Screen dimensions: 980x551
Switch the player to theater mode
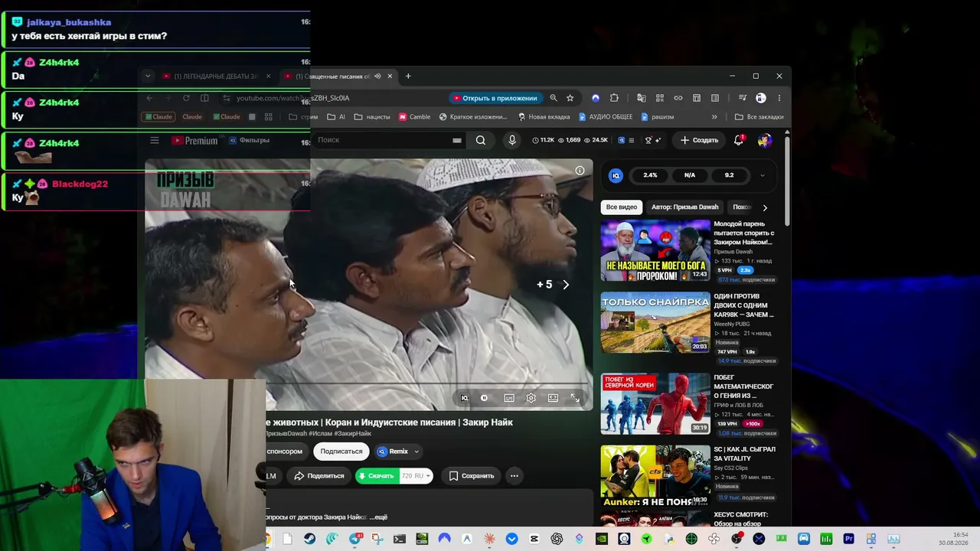[x=553, y=398]
